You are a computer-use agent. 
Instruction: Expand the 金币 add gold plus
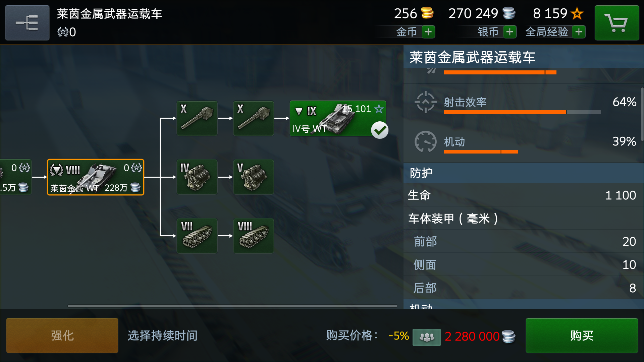(428, 32)
